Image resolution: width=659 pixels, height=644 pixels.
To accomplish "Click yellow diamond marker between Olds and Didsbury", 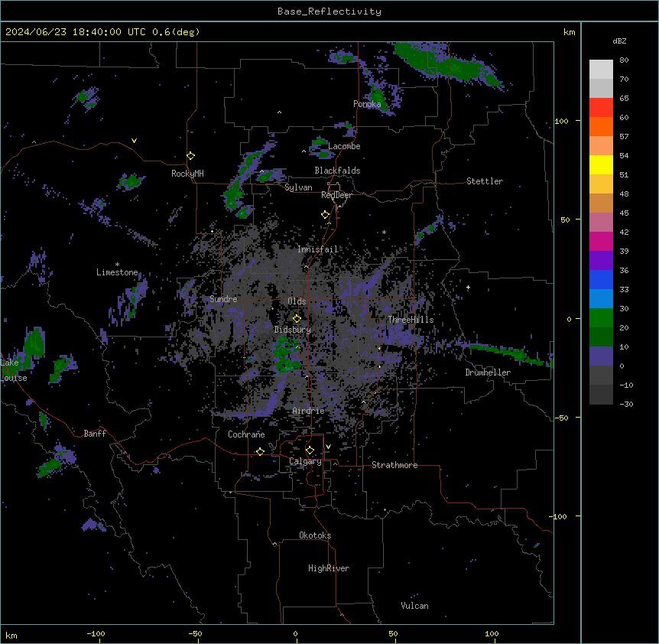I will (x=297, y=318).
